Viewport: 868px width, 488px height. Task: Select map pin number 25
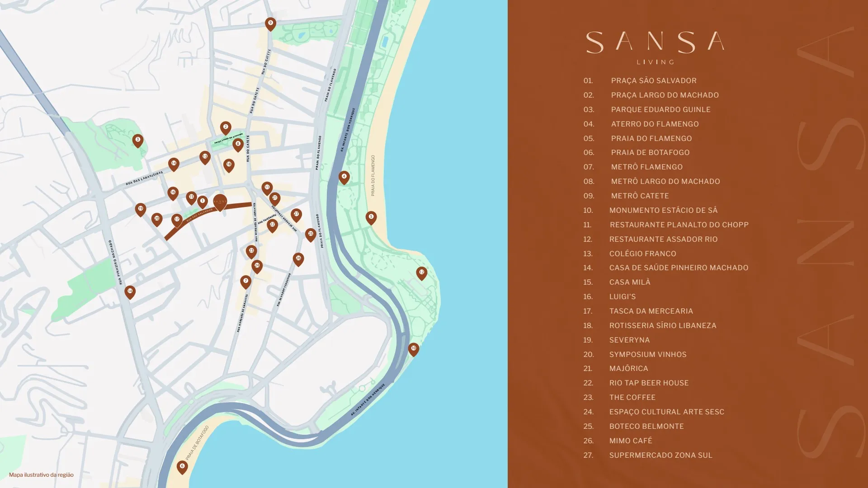(x=310, y=235)
